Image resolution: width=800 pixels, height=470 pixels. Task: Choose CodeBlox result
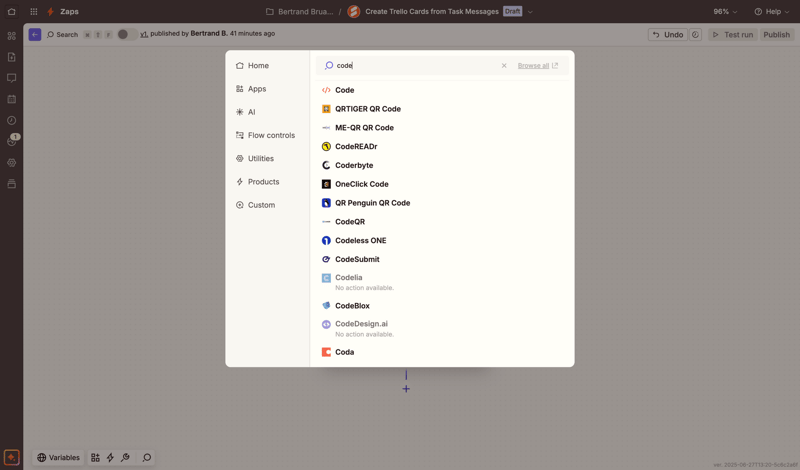pos(442,306)
